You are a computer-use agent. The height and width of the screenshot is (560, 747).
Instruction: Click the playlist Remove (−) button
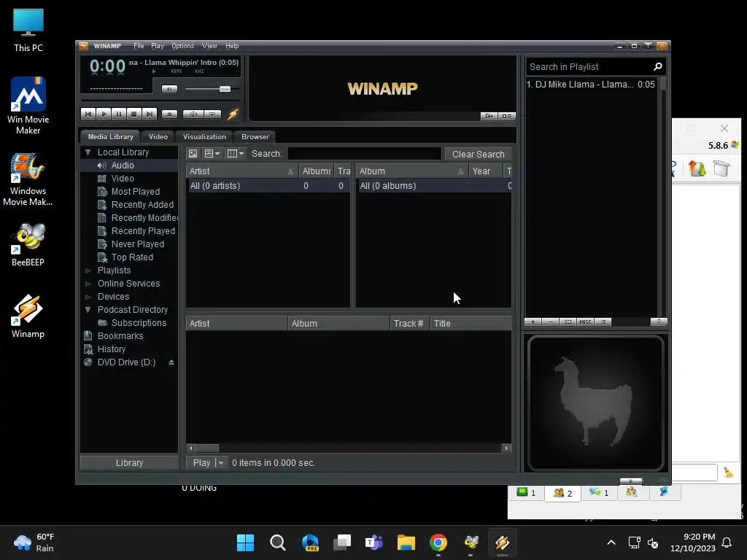[551, 322]
